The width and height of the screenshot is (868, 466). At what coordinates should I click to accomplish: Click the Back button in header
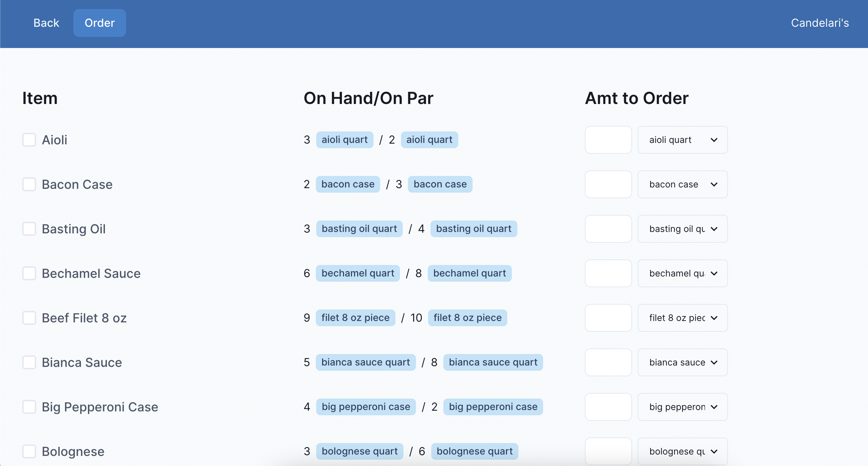pos(46,23)
